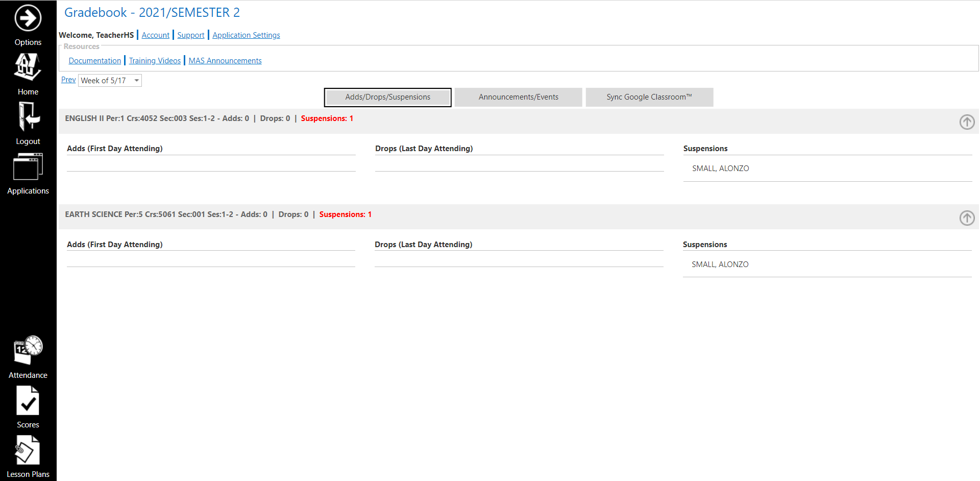The image size is (980, 481).
Task: Switch to the Announcements/Events tab
Action: tap(518, 97)
